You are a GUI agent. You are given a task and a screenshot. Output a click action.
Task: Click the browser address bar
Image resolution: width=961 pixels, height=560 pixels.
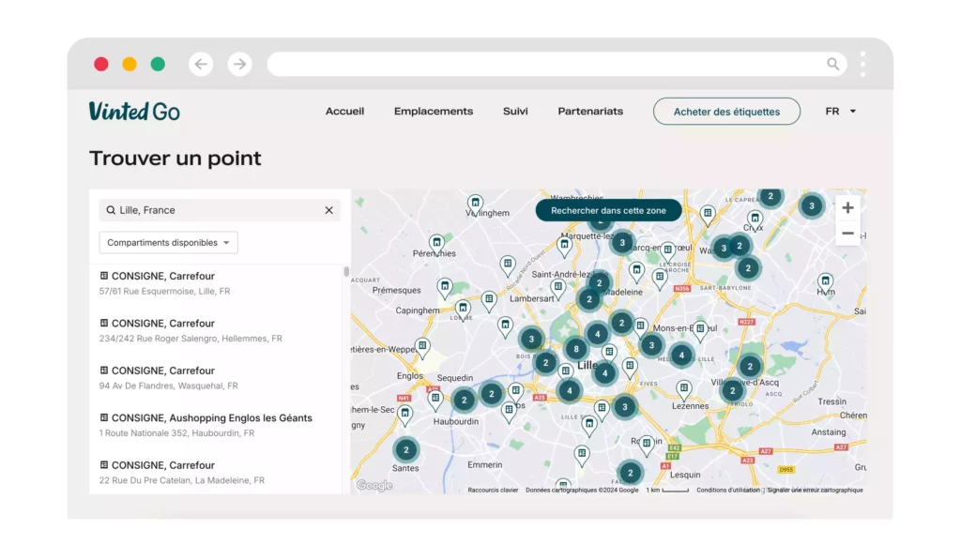(557, 64)
